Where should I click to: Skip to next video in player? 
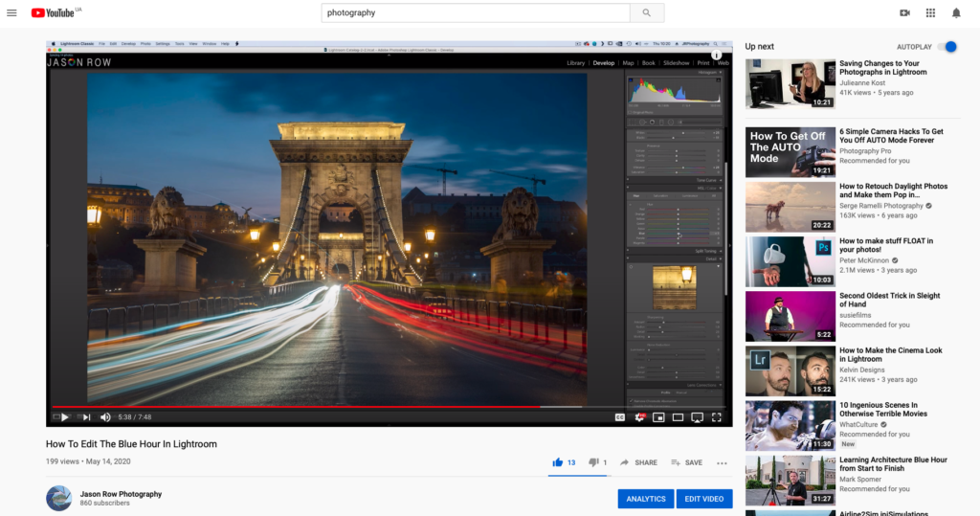(x=86, y=417)
